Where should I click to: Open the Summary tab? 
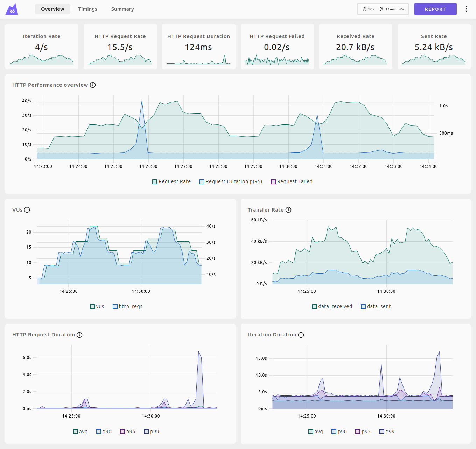pos(122,9)
